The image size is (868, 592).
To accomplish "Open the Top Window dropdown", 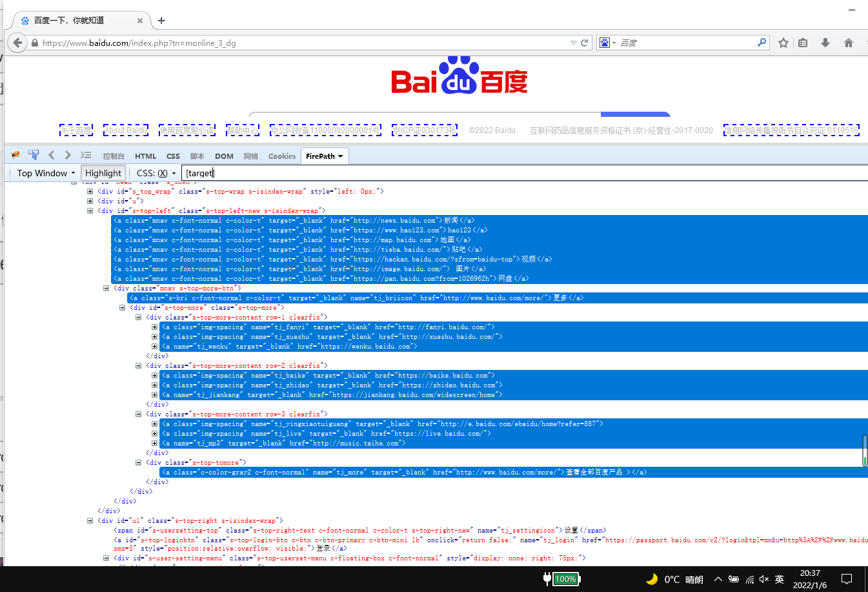I will coord(46,173).
